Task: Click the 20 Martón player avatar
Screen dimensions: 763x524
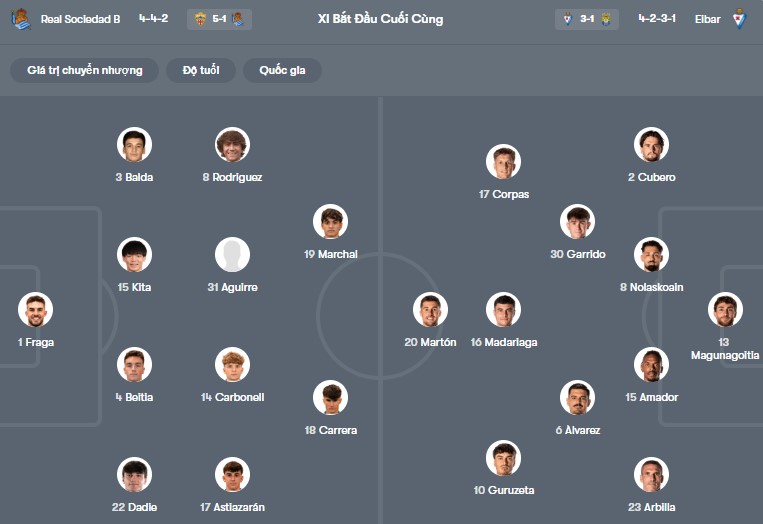Action: (430, 310)
